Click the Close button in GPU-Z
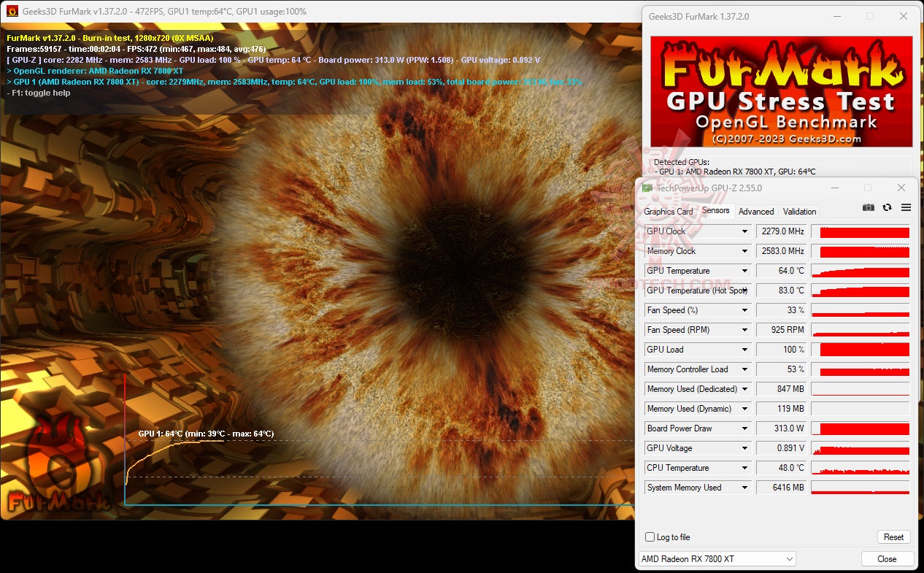 pos(887,558)
